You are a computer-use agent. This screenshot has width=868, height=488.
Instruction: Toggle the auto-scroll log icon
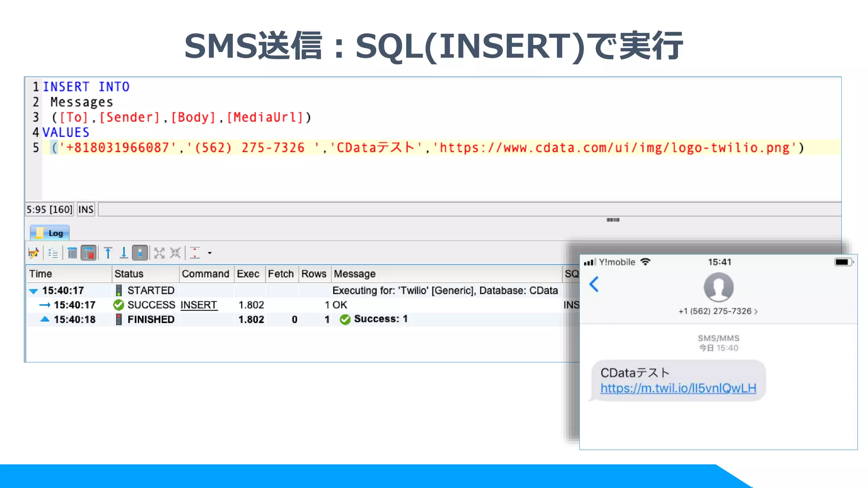(140, 253)
